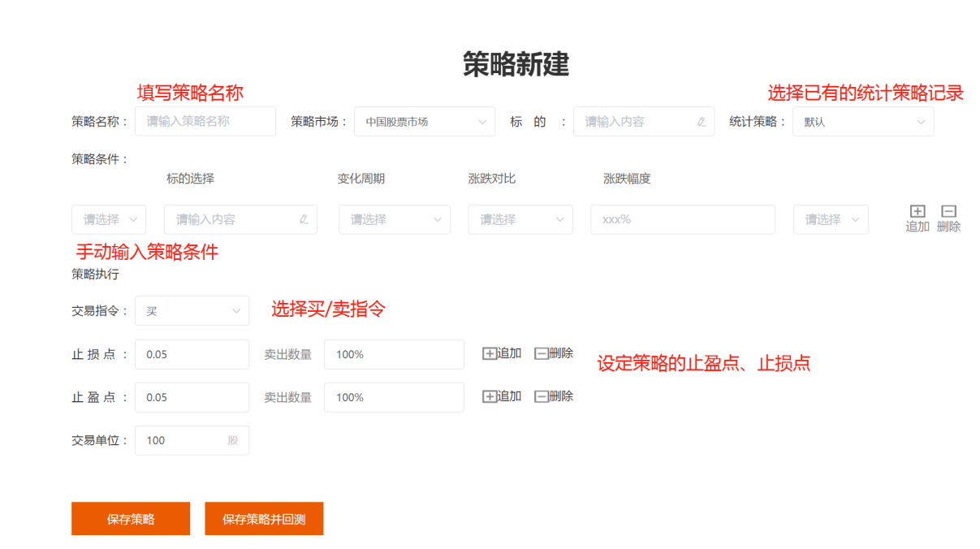Click the 涨跌幅度 xxx% input field
Viewport: 980px width, 549px height.
(682, 219)
